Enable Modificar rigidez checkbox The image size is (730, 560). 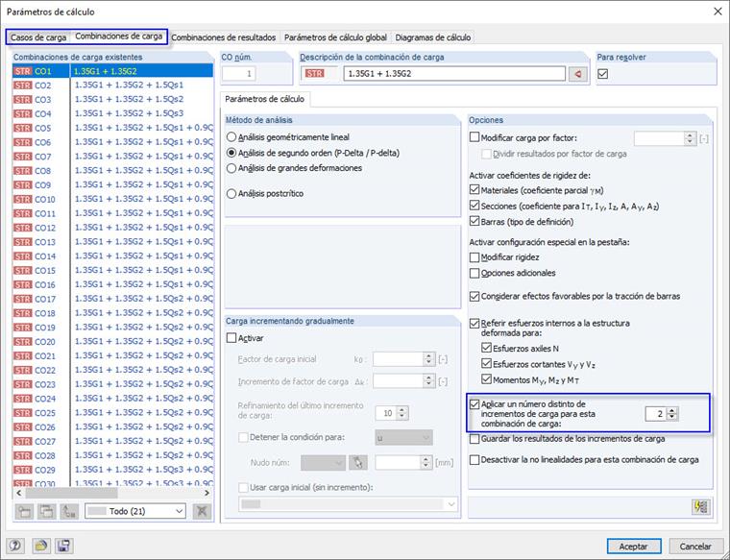[x=474, y=257]
